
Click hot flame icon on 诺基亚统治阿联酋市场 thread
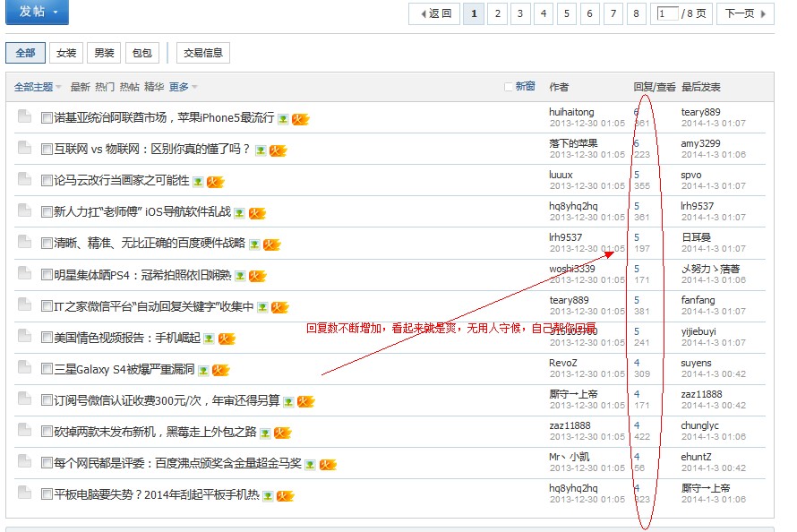(300, 119)
